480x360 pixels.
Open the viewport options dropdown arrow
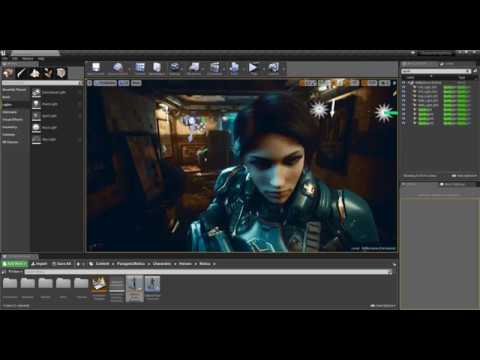pos(90,83)
